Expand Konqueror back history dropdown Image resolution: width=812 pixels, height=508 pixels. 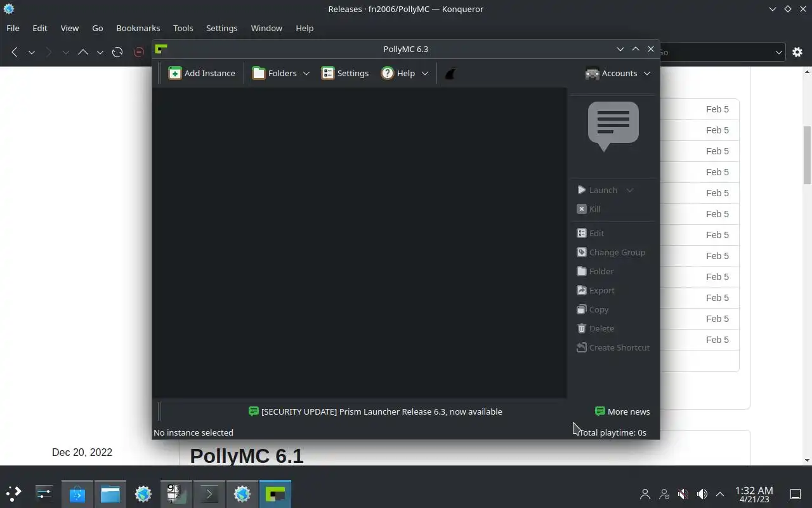coord(31,52)
